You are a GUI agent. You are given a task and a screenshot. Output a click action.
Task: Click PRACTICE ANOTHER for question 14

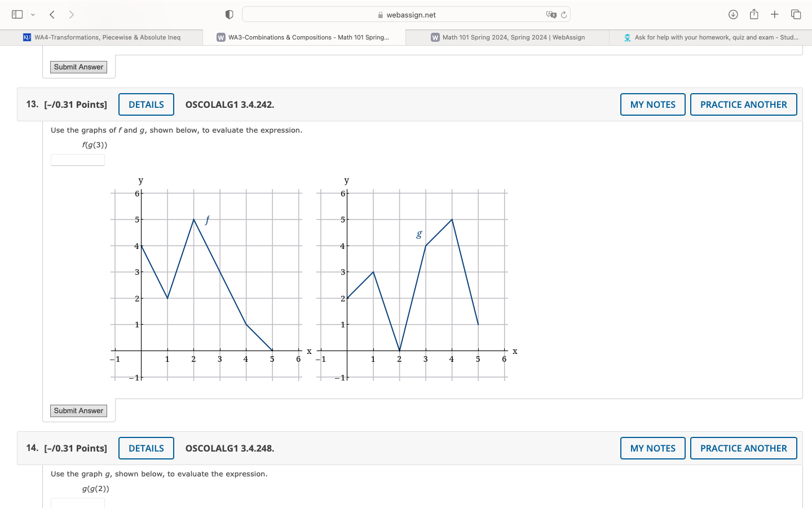(x=743, y=448)
